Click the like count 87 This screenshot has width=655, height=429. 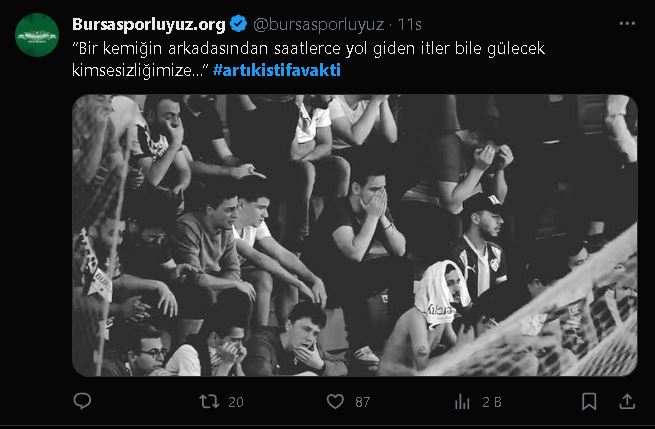tap(363, 402)
